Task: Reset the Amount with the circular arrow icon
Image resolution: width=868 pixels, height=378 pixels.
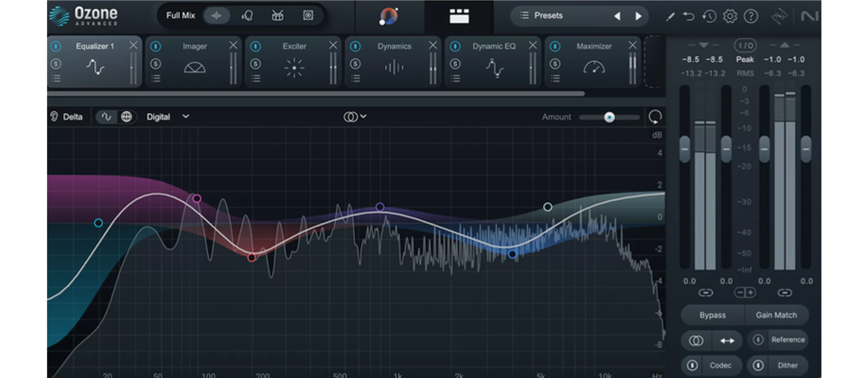Action: point(655,117)
